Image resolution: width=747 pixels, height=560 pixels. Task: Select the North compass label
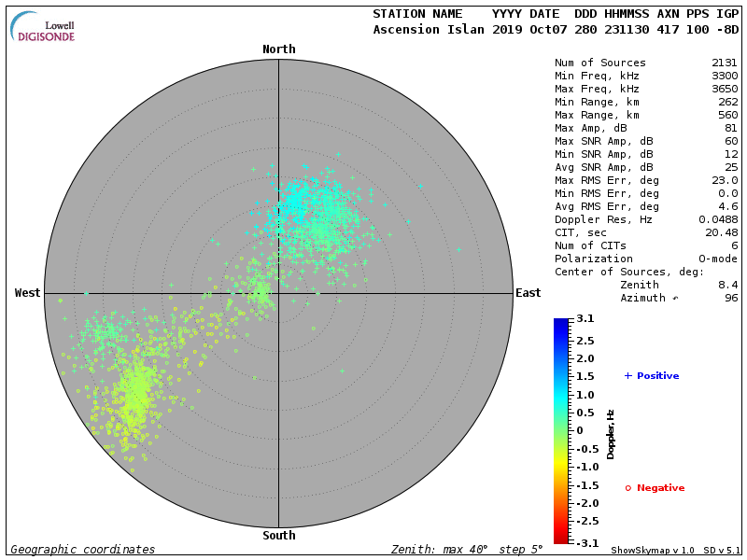278,49
